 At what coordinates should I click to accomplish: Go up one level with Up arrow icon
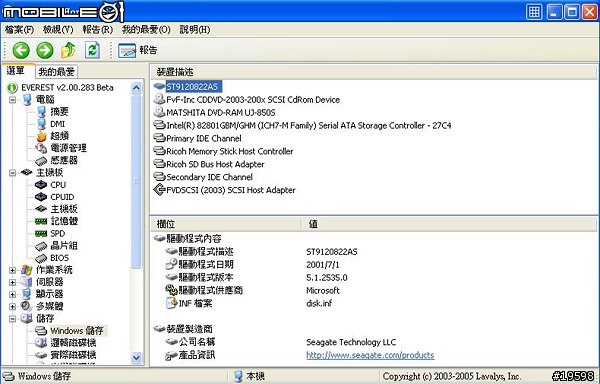point(68,50)
